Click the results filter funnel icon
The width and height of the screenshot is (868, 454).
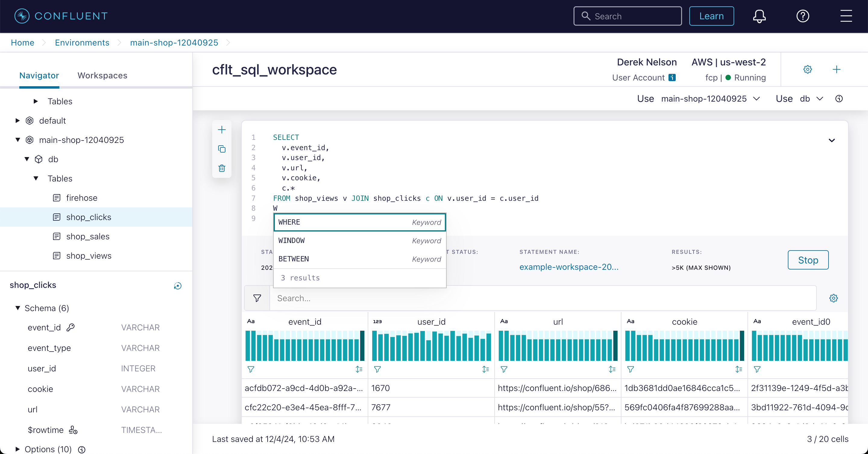click(257, 298)
